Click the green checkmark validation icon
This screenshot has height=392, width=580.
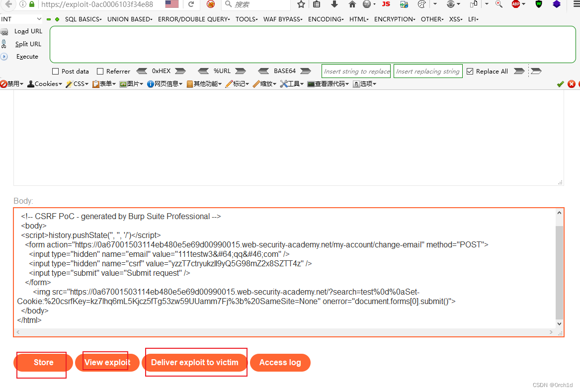click(561, 84)
